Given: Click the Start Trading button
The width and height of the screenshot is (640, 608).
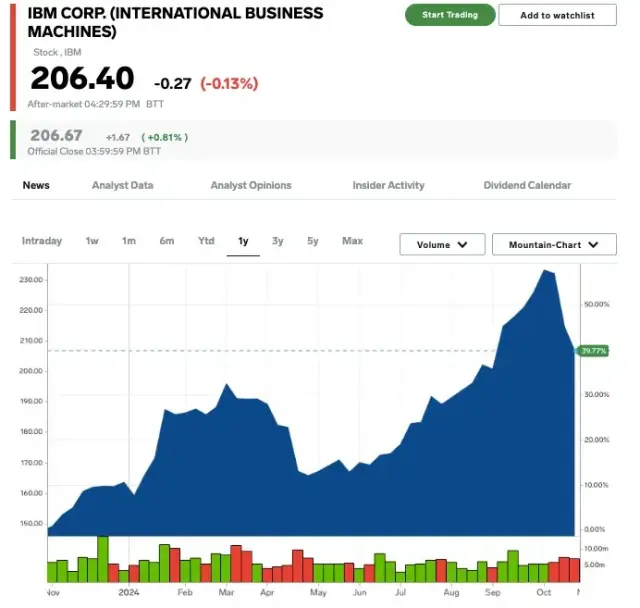Looking at the screenshot, I should coord(450,15).
